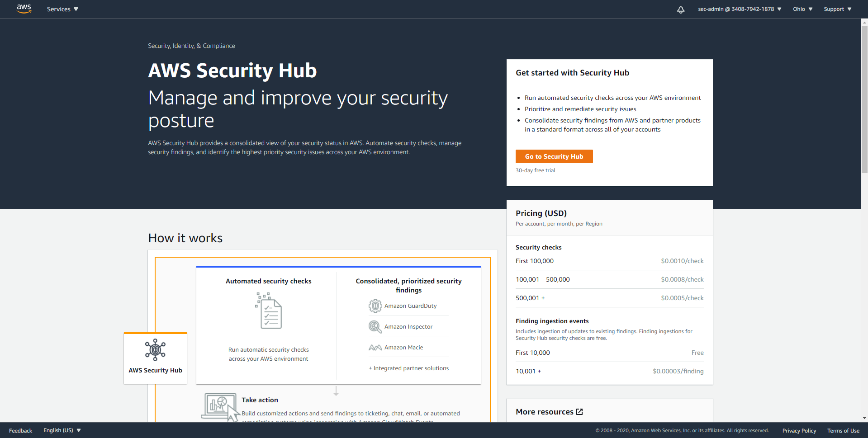Click the page vertical scrollbar thumb

pyautogui.click(x=864, y=99)
